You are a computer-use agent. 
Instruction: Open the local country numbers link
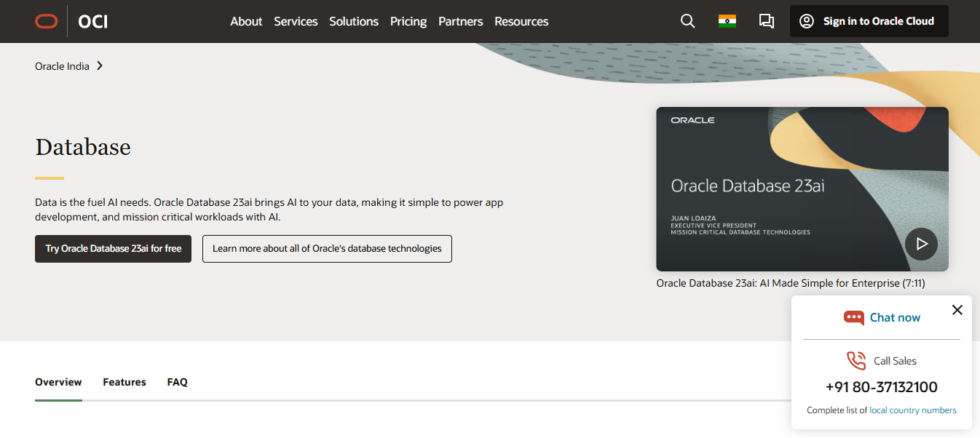pyautogui.click(x=912, y=410)
